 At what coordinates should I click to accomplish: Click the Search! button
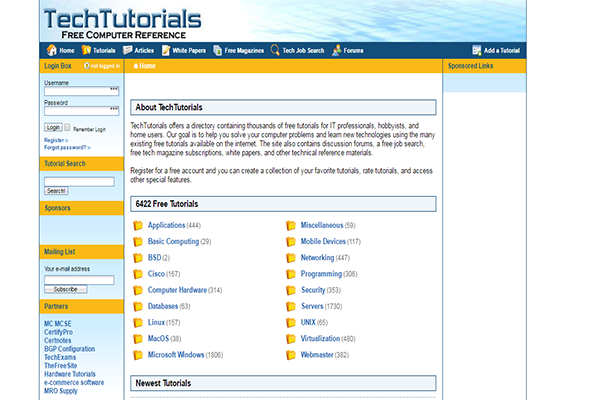click(x=56, y=191)
